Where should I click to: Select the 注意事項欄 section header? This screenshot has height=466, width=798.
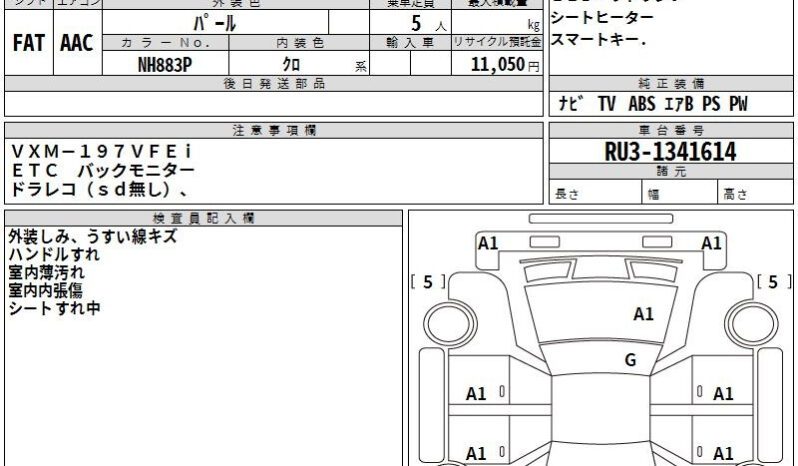pyautogui.click(x=273, y=131)
